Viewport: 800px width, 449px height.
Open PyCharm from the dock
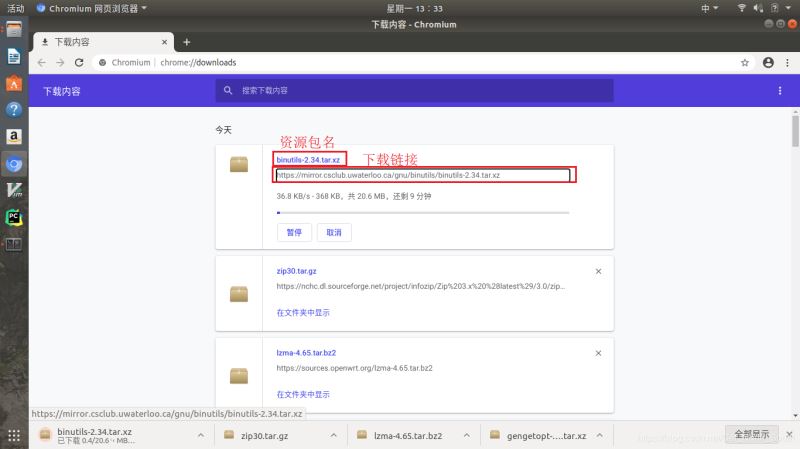coord(14,218)
